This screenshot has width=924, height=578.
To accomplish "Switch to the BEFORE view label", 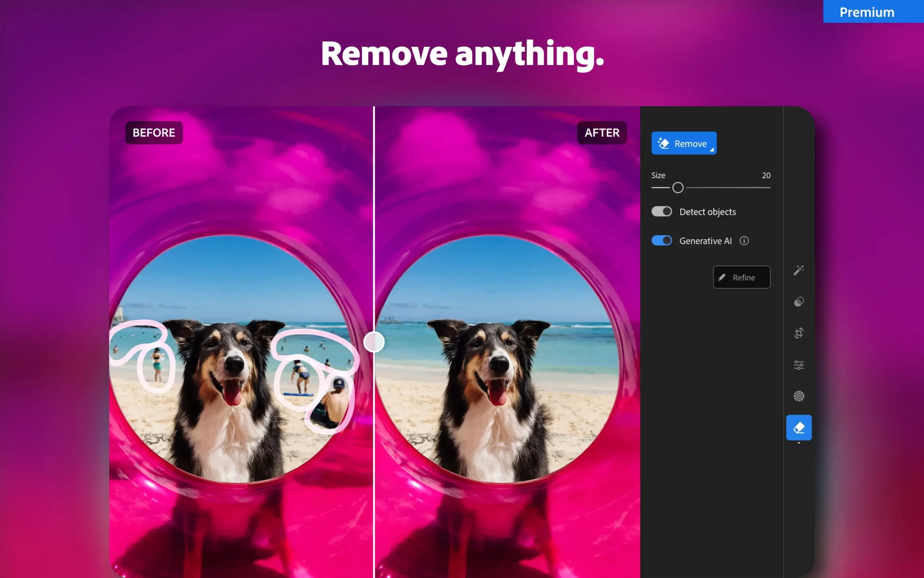I will [x=154, y=133].
